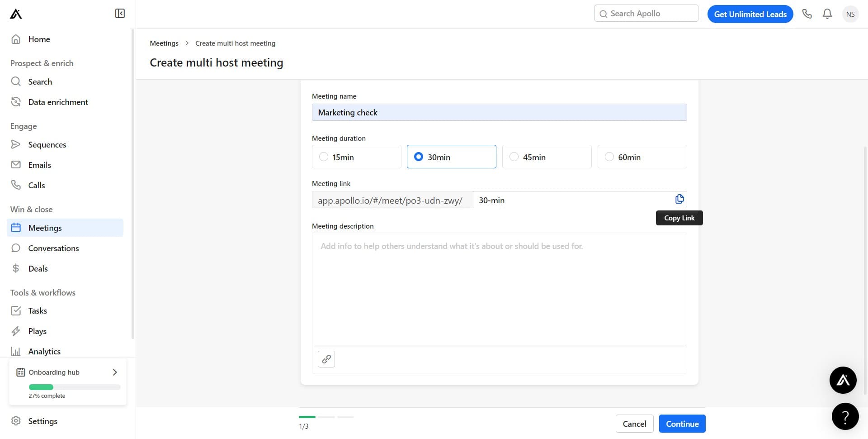Click the Apollo logo
The height and width of the screenshot is (439, 868).
pyautogui.click(x=16, y=14)
